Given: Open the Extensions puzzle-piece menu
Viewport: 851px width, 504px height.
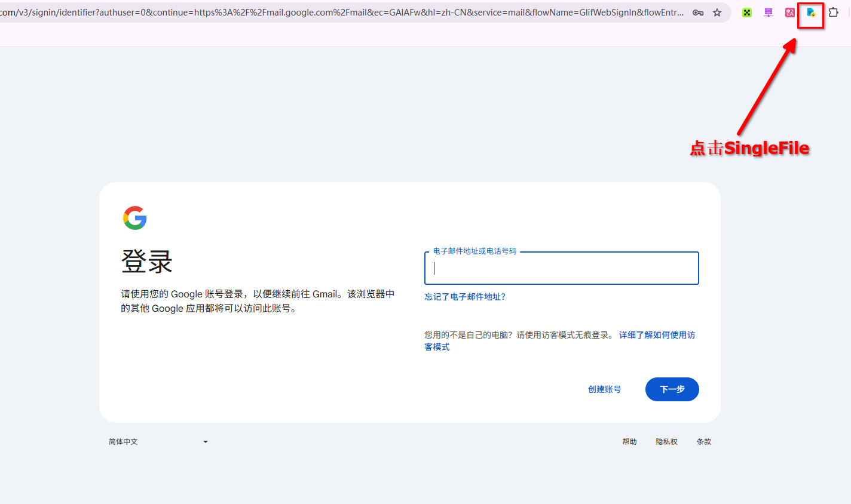Looking at the screenshot, I should tap(833, 13).
